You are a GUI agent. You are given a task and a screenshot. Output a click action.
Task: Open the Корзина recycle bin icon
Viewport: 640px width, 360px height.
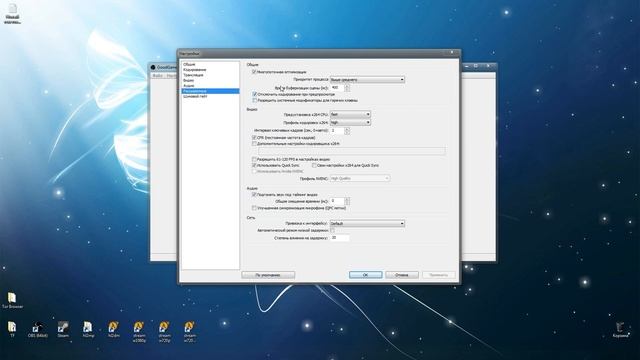point(620,330)
